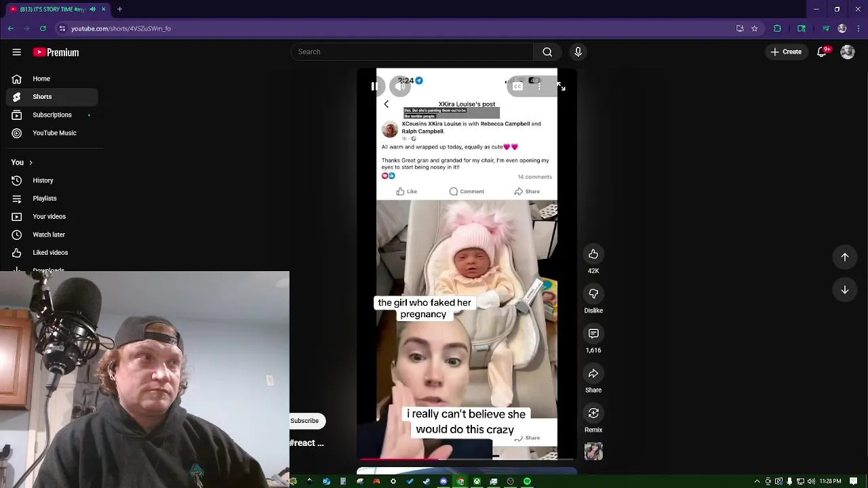Open Subscriptions in the sidebar
Viewport: 868px width, 488px height.
(52, 115)
